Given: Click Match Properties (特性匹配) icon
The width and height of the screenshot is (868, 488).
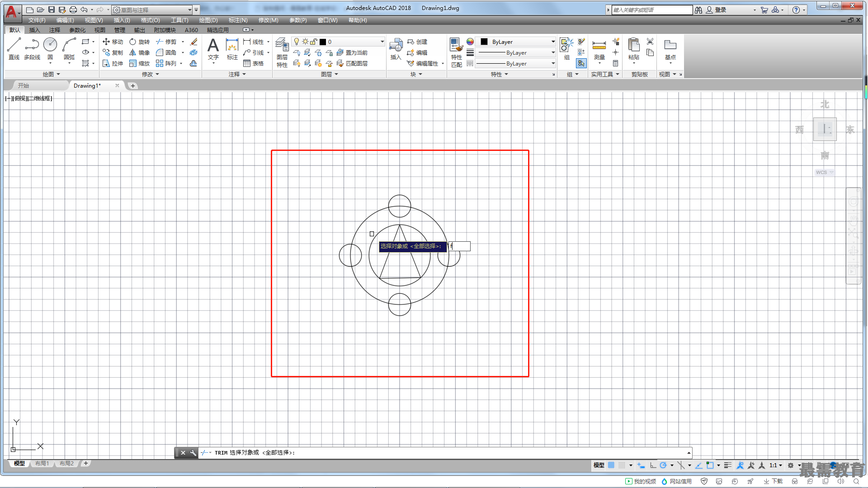Looking at the screenshot, I should (457, 52).
